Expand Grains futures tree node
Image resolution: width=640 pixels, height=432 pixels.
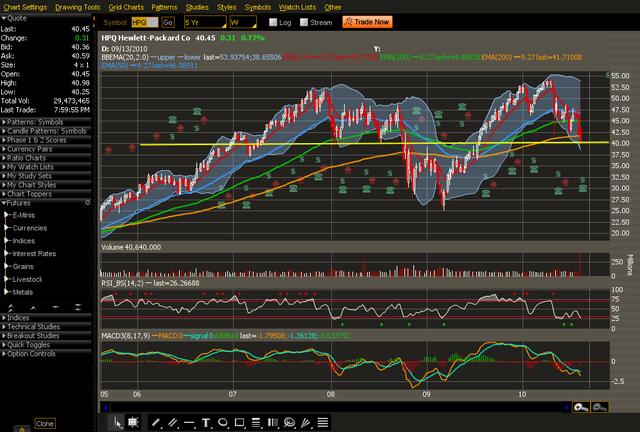tap(6, 266)
